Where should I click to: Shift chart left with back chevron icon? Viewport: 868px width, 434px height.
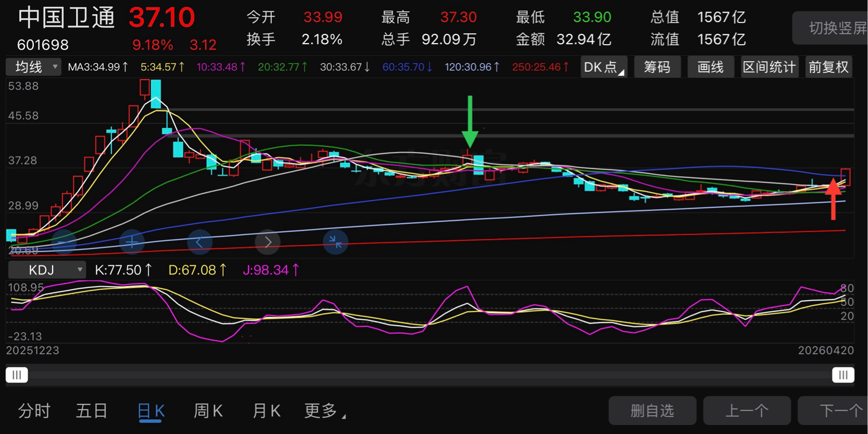199,242
